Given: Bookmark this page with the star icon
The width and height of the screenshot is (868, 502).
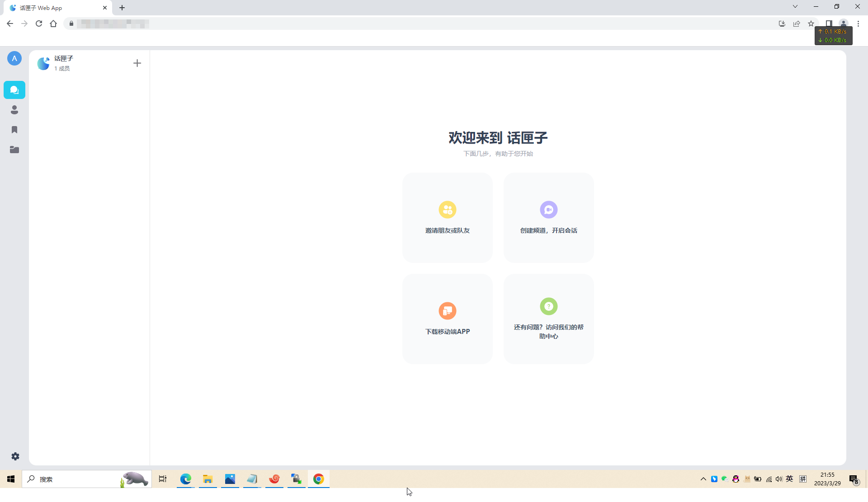Looking at the screenshot, I should tap(811, 23).
